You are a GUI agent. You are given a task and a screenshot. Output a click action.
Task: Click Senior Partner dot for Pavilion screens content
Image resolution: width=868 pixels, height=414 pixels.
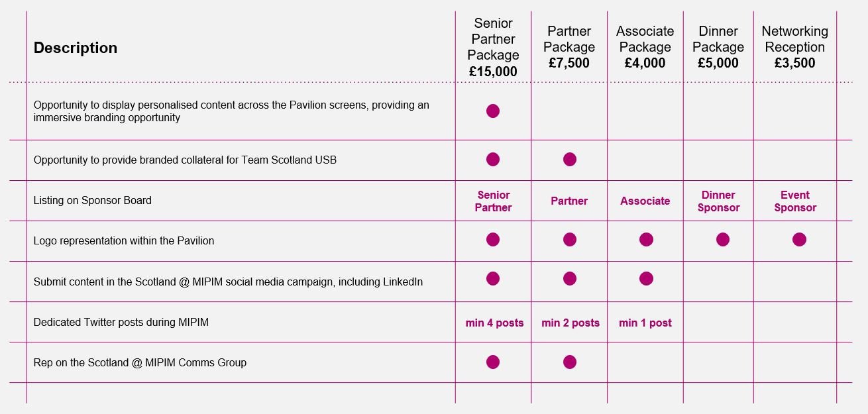(x=493, y=111)
